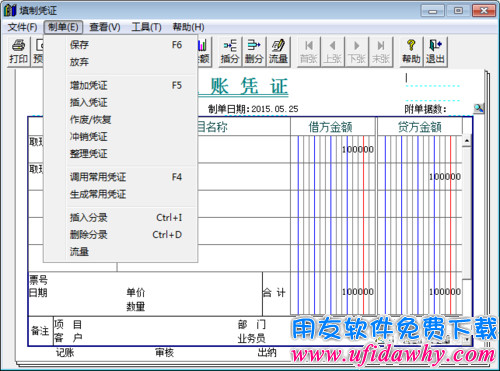Screen dimensions: 500x371
Task: Click the 部门 field label
Action: pyautogui.click(x=252, y=324)
